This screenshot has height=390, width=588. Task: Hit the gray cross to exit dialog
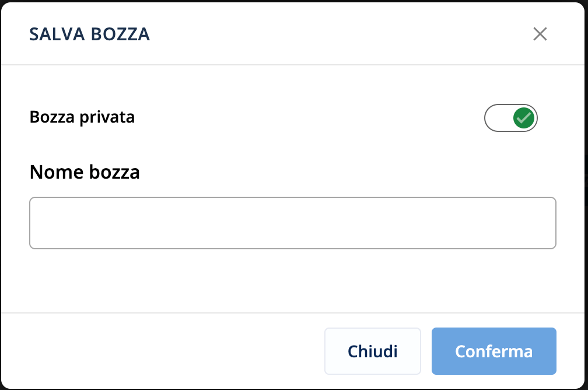(540, 34)
